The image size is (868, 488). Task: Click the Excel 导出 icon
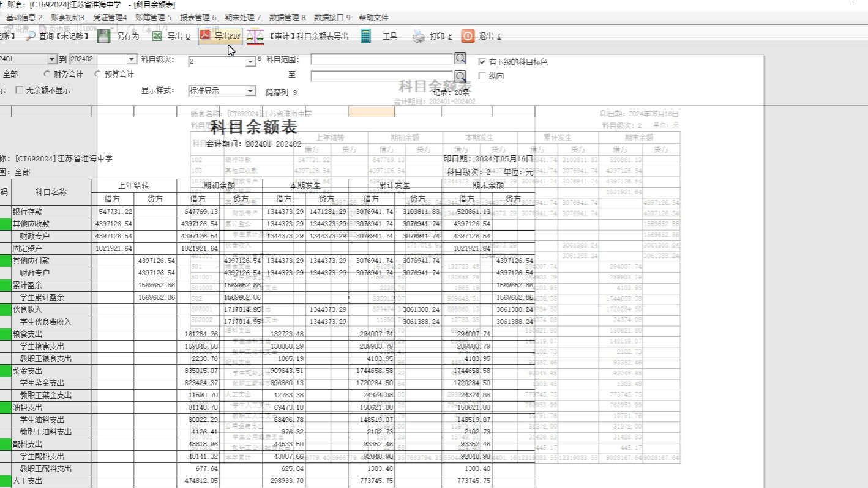pos(157,36)
